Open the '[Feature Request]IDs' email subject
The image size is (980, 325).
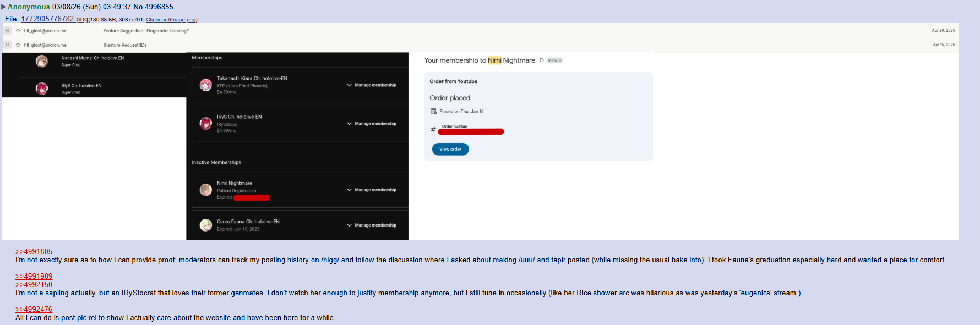pyautogui.click(x=125, y=45)
